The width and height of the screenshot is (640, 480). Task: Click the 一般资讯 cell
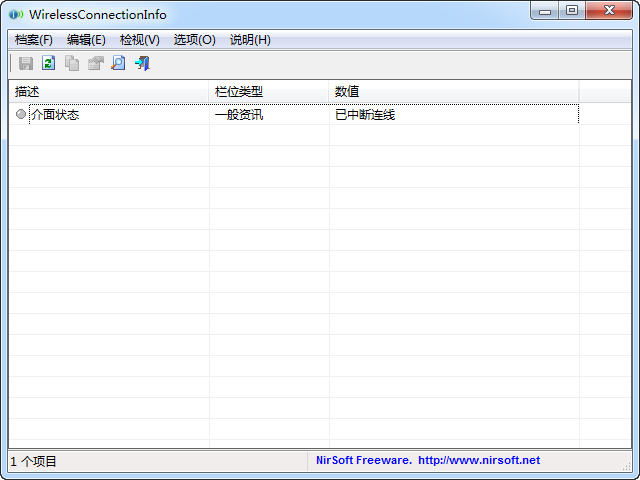coord(239,115)
